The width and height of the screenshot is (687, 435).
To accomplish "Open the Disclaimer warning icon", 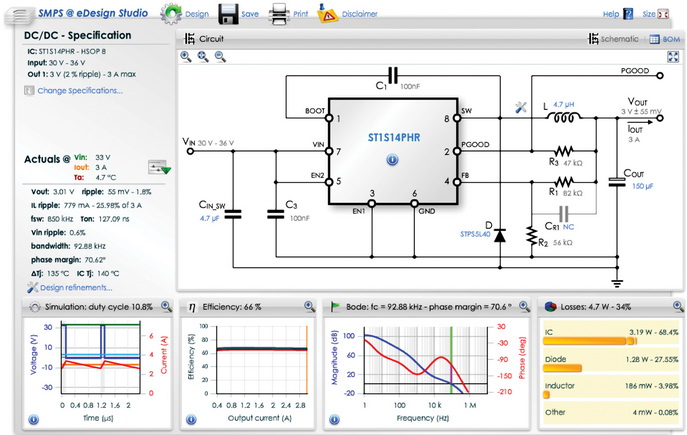I will (327, 14).
